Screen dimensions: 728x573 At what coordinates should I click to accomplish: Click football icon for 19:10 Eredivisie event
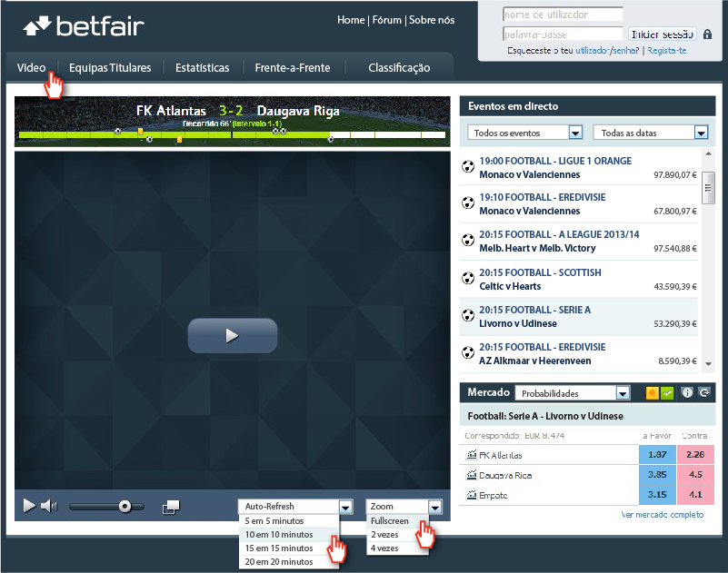467,203
